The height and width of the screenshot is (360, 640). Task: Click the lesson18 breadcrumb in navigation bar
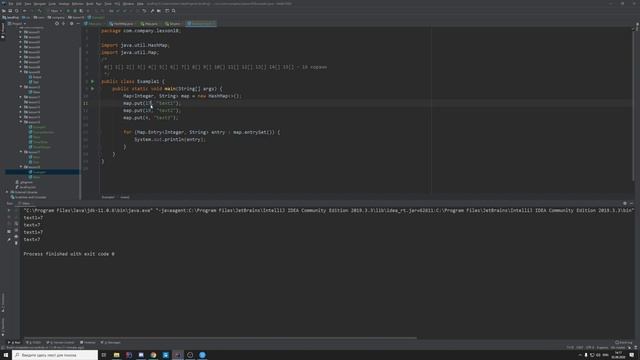click(76, 18)
